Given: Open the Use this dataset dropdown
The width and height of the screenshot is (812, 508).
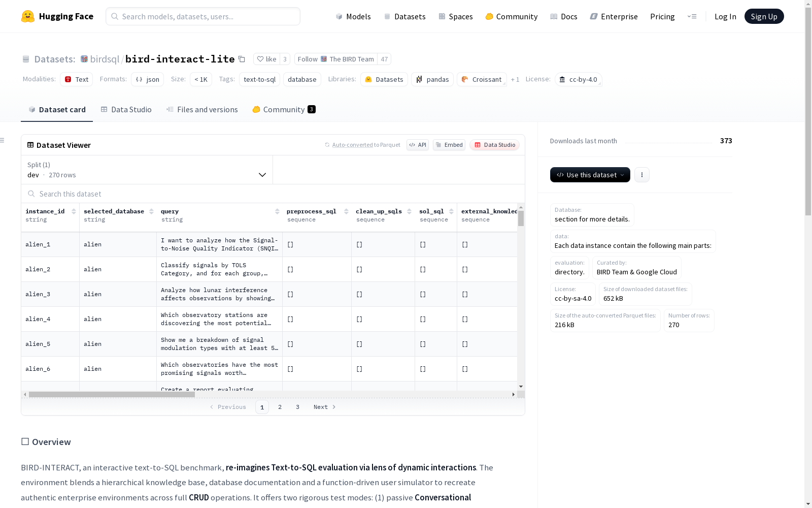Looking at the screenshot, I should 590,175.
